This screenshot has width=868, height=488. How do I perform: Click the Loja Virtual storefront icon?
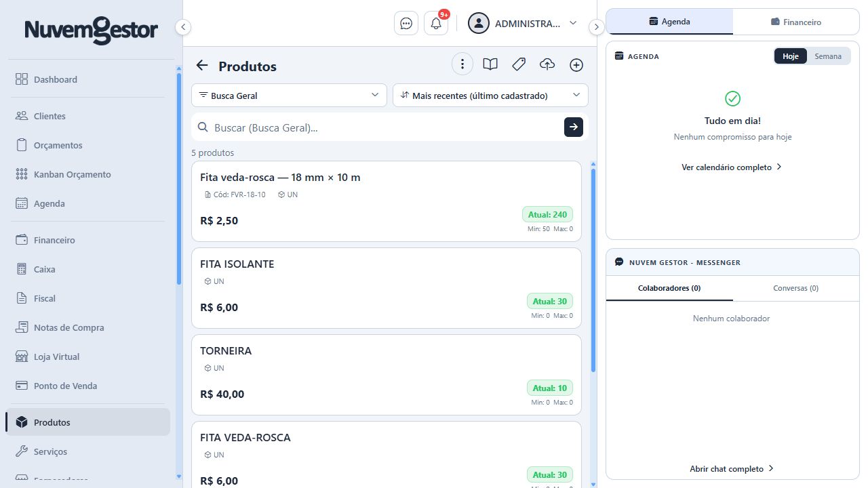click(x=22, y=357)
